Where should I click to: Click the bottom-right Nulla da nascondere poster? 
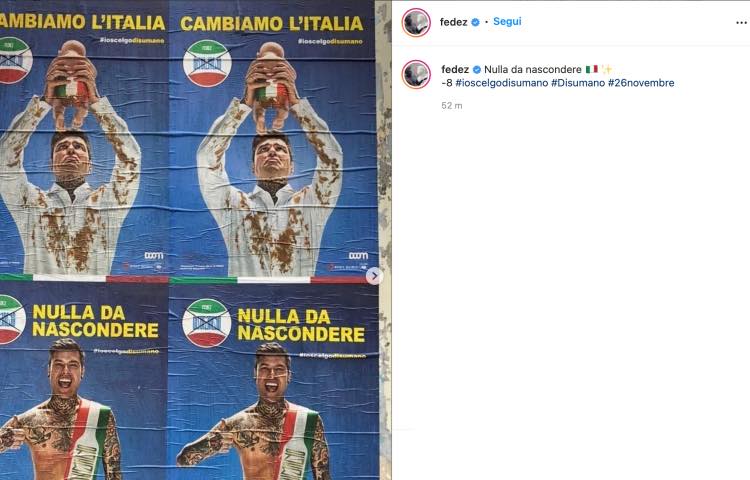click(273, 382)
